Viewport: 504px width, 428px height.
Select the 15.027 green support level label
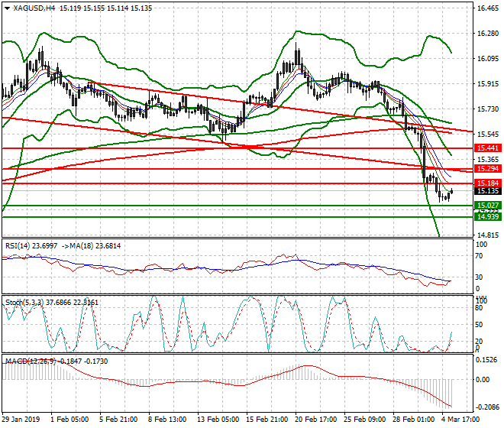488,206
